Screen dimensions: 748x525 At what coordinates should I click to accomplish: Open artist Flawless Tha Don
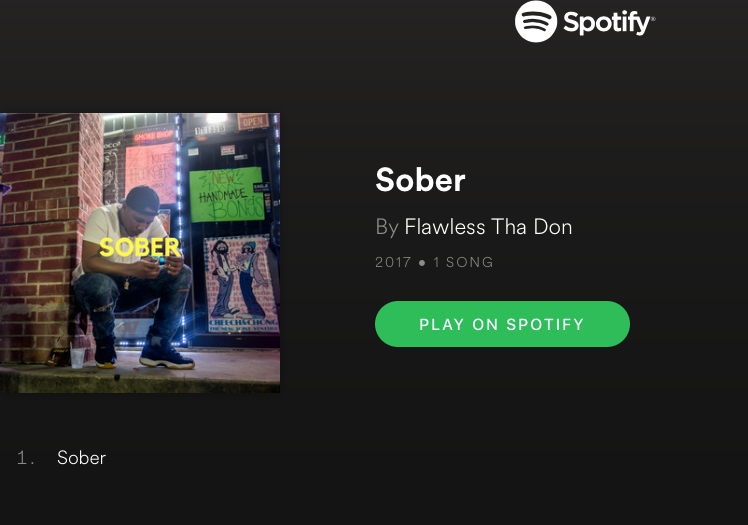click(x=488, y=227)
